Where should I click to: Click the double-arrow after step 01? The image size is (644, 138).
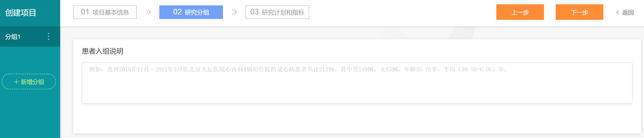148,12
